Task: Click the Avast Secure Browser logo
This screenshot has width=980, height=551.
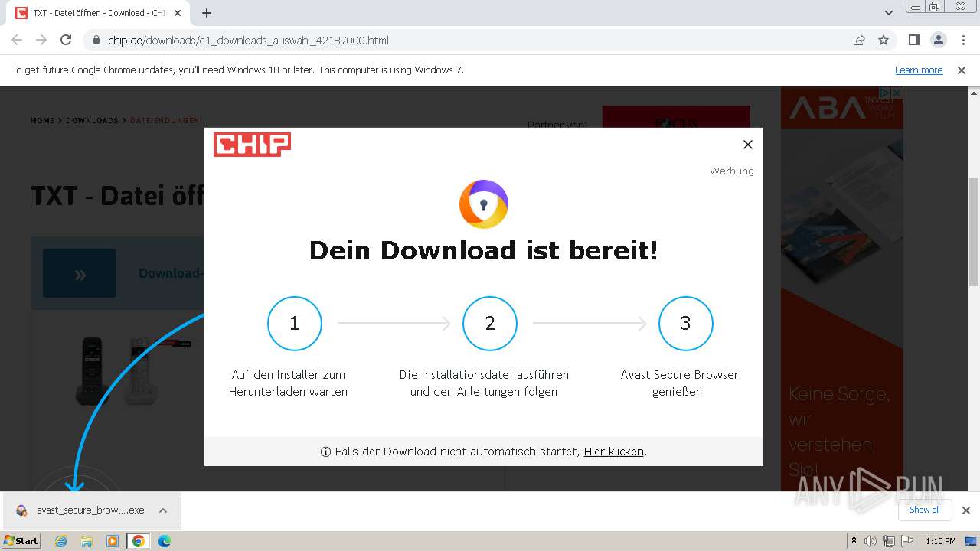Action: coord(484,204)
